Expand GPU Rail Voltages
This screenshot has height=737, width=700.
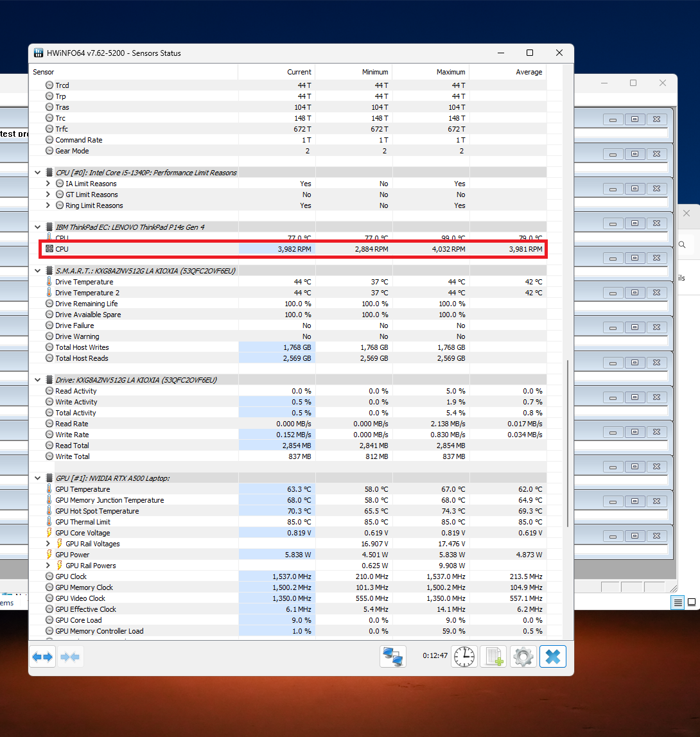pyautogui.click(x=48, y=543)
